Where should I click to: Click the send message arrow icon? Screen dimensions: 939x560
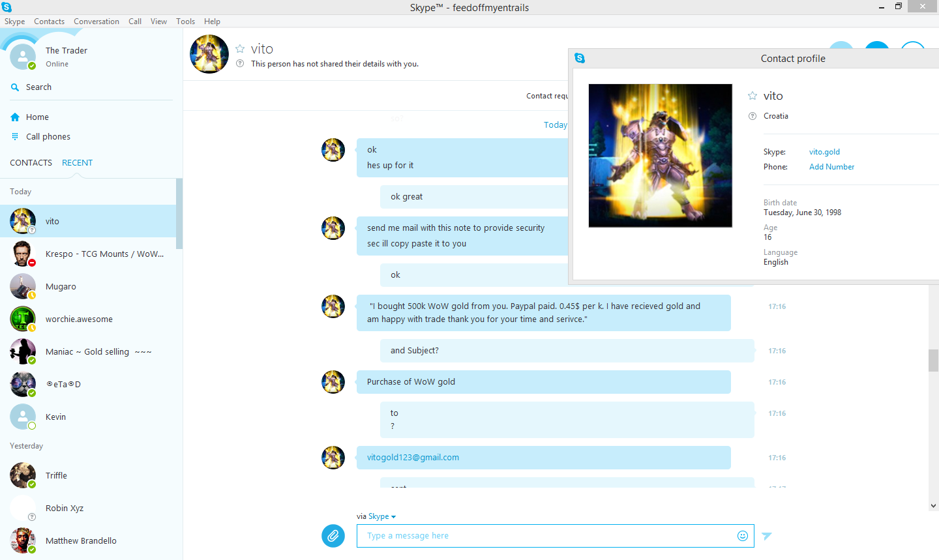point(767,536)
